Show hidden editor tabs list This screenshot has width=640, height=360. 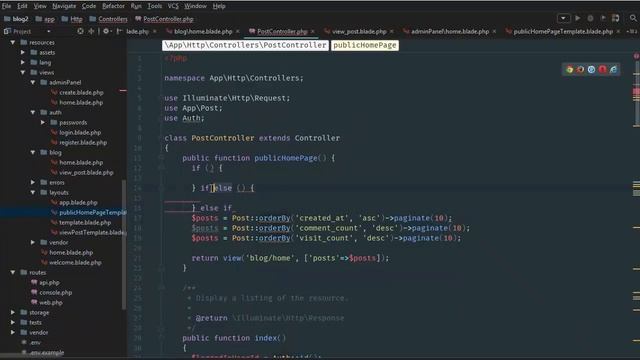[x=632, y=31]
